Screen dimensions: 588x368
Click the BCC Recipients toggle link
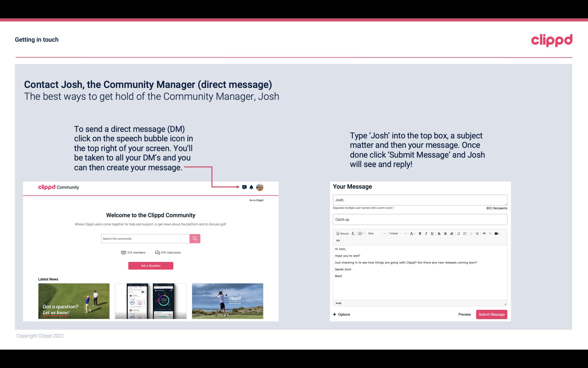(497, 208)
